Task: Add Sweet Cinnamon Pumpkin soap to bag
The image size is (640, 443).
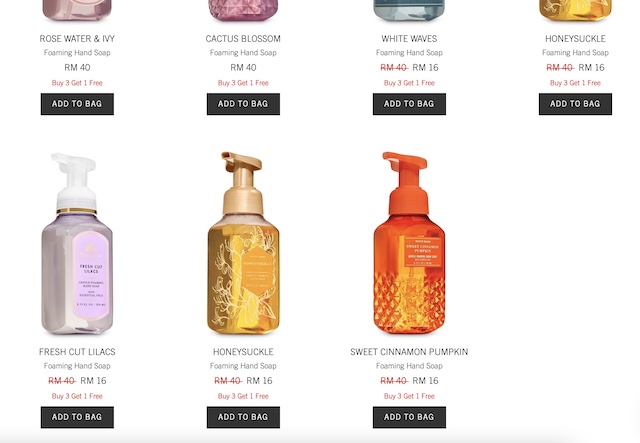Action: coord(409,417)
